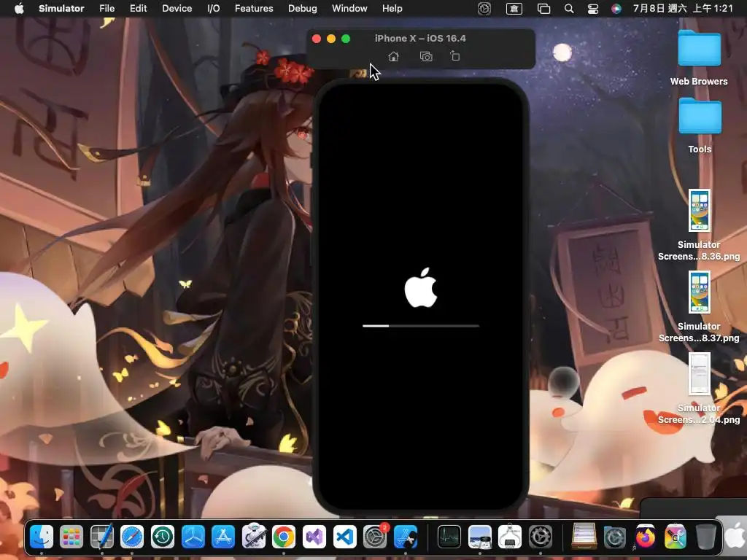
Task: Click the Home button in the Simulator toolbar
Action: pyautogui.click(x=393, y=57)
